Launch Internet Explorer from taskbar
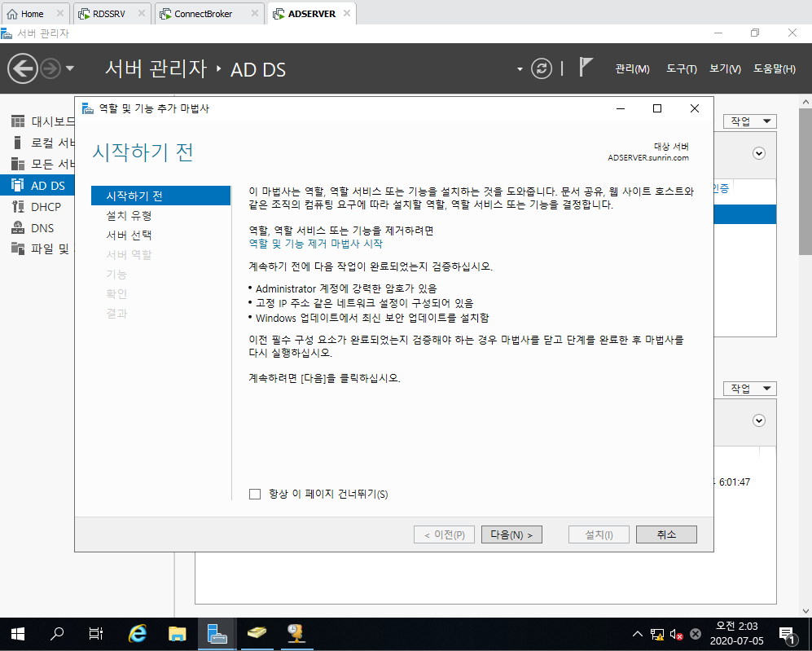This screenshot has height=651, width=812. click(x=137, y=634)
